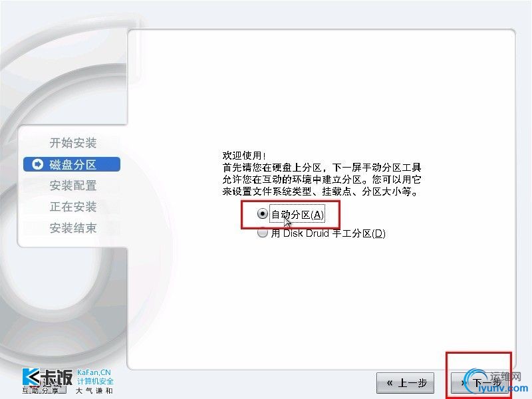532x399 pixels.
Task: Click the 用 Disk Druid 手工分区(D) label text
Action: 328,233
